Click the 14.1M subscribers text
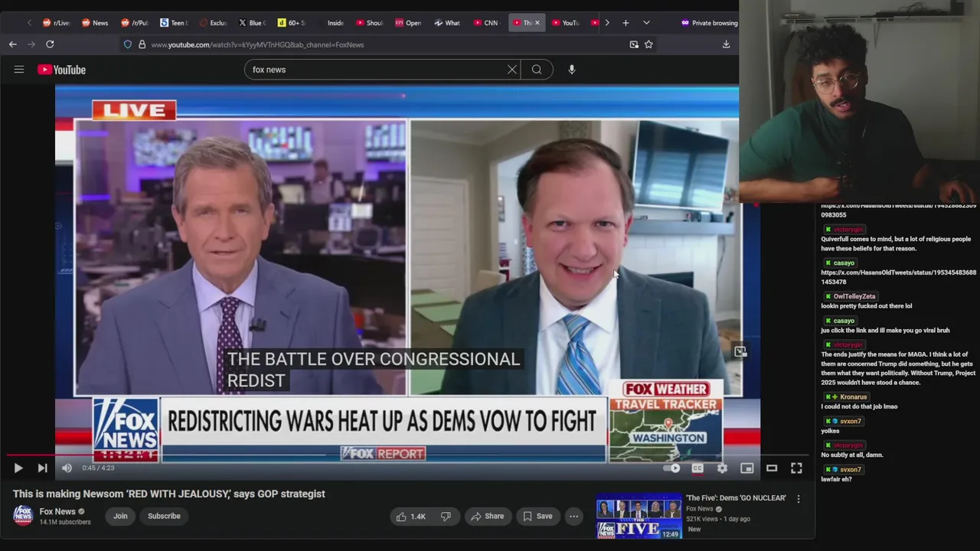 (x=65, y=522)
